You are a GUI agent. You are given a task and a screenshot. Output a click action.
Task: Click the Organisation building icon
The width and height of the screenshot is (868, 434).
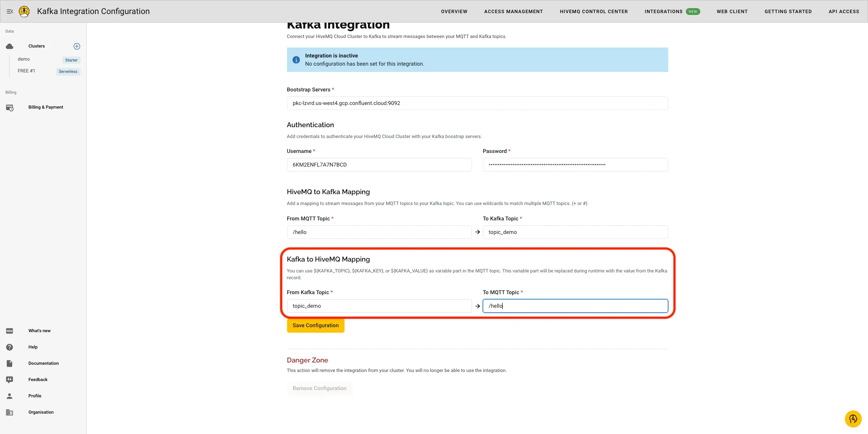[x=9, y=412]
